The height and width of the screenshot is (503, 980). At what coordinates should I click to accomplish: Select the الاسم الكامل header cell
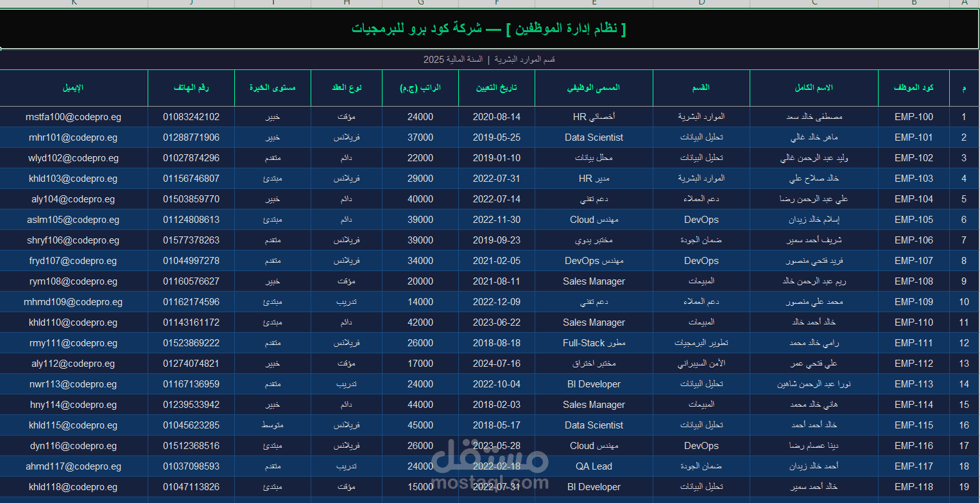click(x=814, y=87)
